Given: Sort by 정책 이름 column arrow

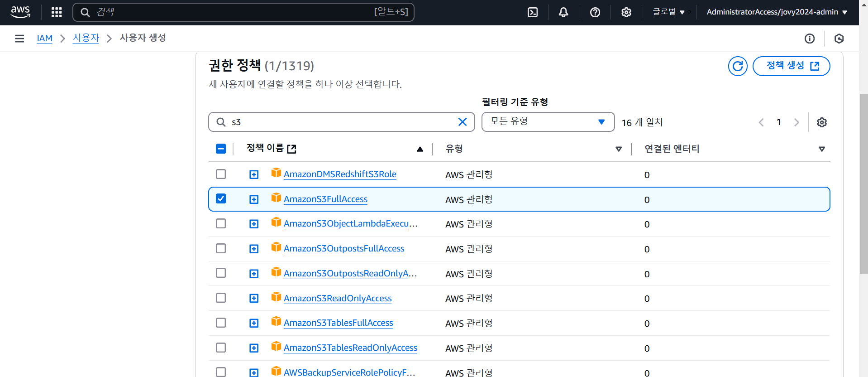Looking at the screenshot, I should point(420,149).
